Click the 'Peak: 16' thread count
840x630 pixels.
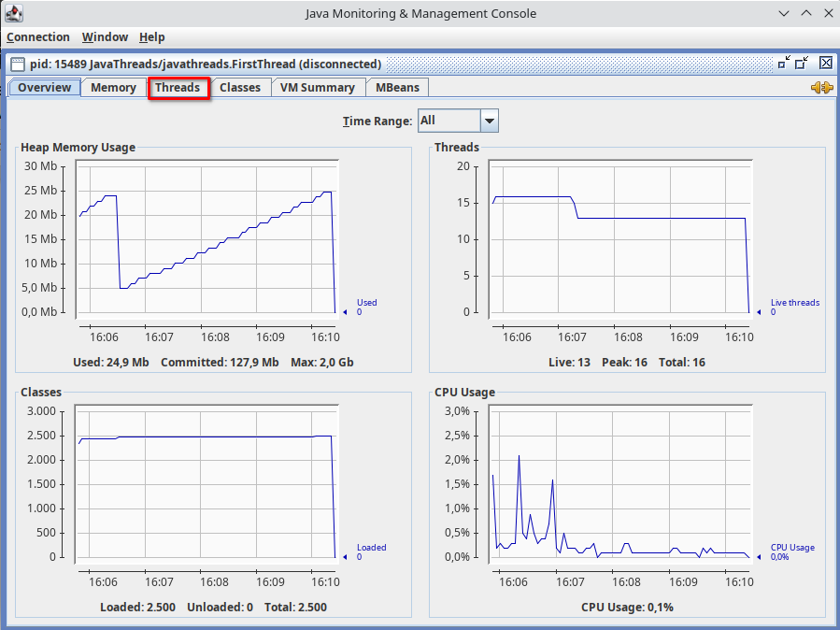[624, 362]
